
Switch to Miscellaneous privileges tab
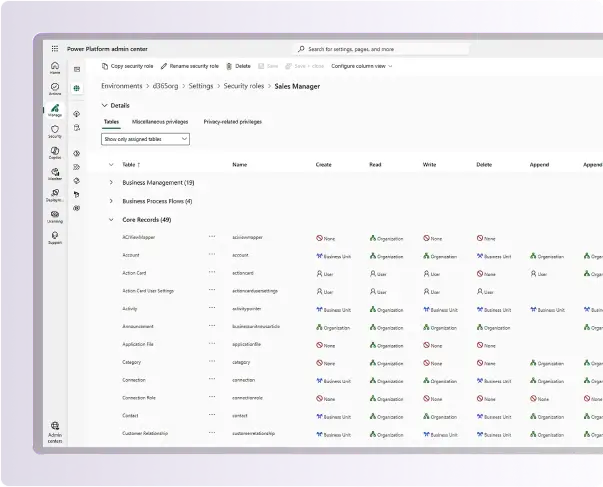(160, 122)
